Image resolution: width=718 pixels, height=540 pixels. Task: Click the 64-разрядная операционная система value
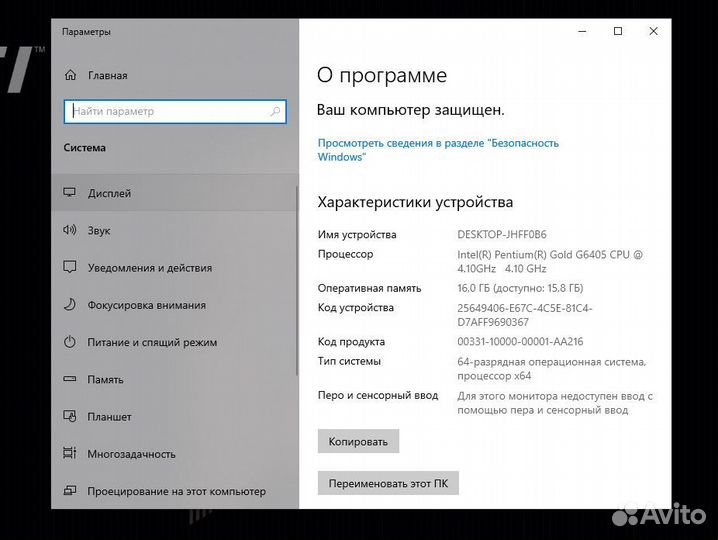[x=552, y=369]
